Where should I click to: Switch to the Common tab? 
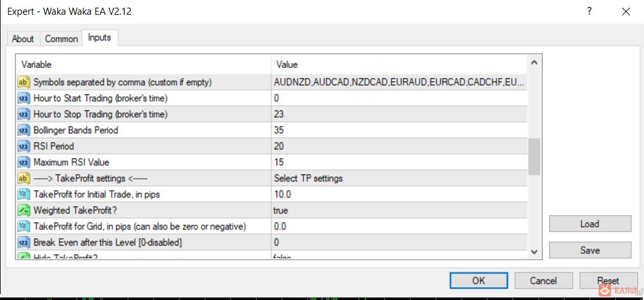[x=61, y=39]
